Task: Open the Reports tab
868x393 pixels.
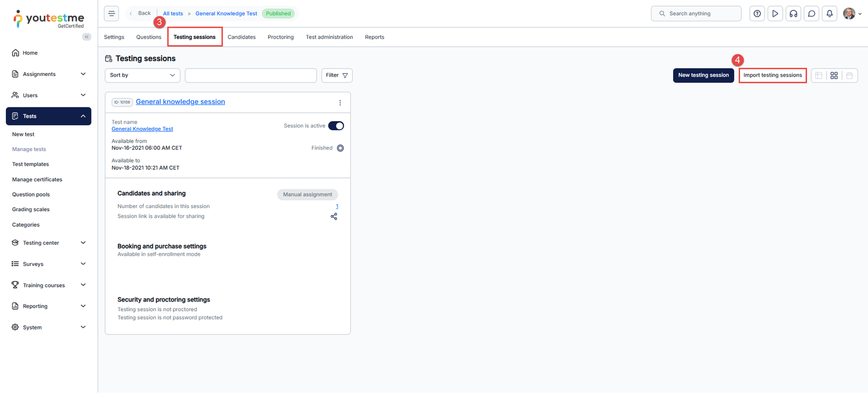Action: click(x=374, y=37)
